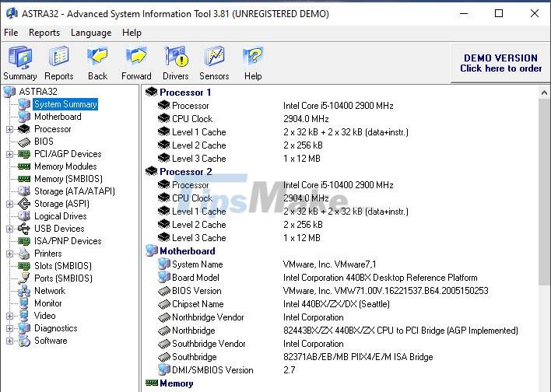The height and width of the screenshot is (392, 551).
Task: Select ASTRA32 root tree label
Action: (38, 92)
